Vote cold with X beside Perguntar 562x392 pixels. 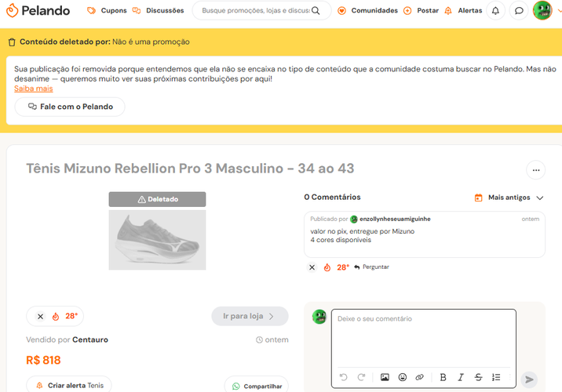tap(312, 267)
